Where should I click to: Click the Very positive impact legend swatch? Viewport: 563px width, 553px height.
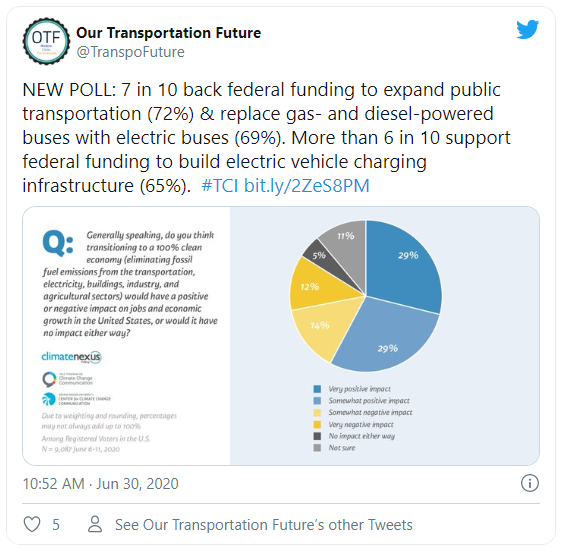coord(317,389)
